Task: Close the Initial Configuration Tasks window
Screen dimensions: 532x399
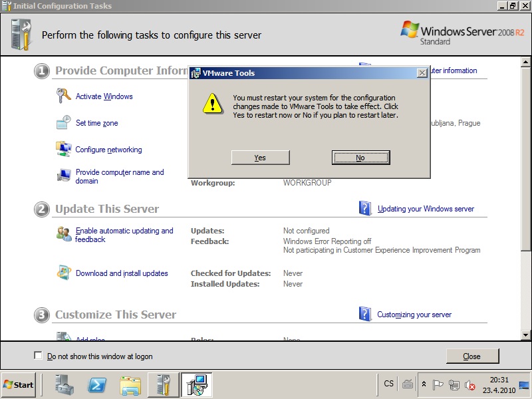Action: pyautogui.click(x=471, y=356)
